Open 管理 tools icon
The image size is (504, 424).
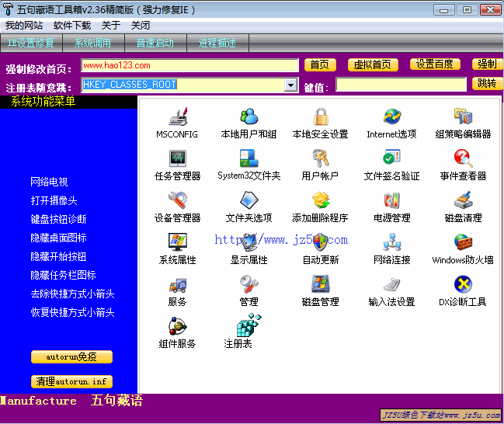click(249, 284)
